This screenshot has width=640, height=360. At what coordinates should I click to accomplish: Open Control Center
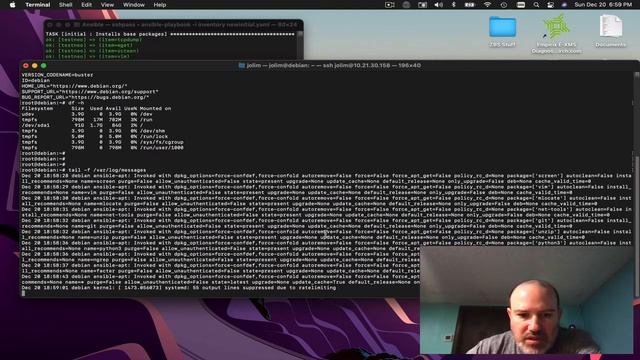pyautogui.click(x=550, y=5)
